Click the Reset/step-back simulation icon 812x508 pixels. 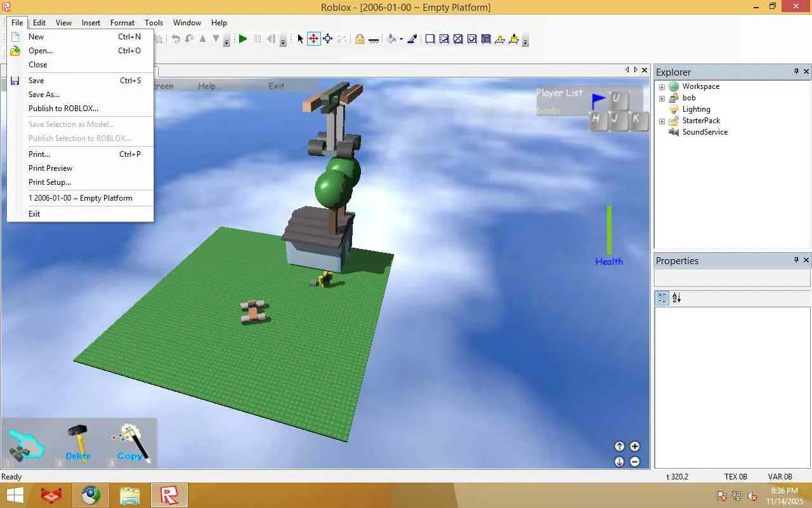tap(271, 39)
